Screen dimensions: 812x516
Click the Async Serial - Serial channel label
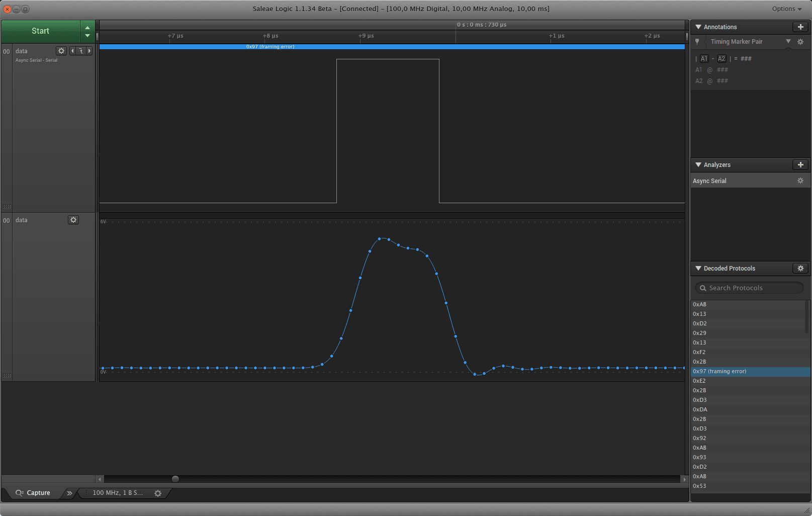[36, 60]
